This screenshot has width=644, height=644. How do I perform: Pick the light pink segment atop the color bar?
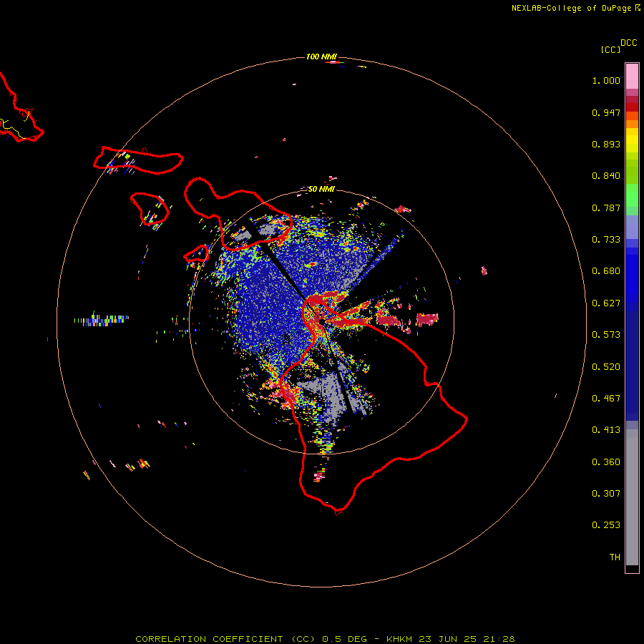pos(632,77)
